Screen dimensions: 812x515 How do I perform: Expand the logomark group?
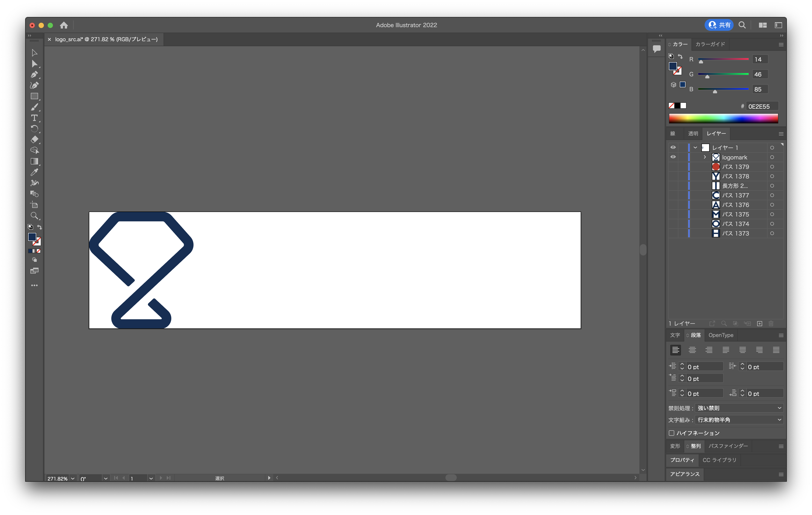[x=704, y=157]
